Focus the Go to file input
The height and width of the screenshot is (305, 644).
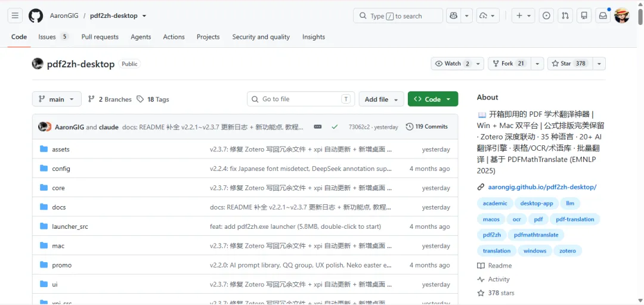[301, 99]
